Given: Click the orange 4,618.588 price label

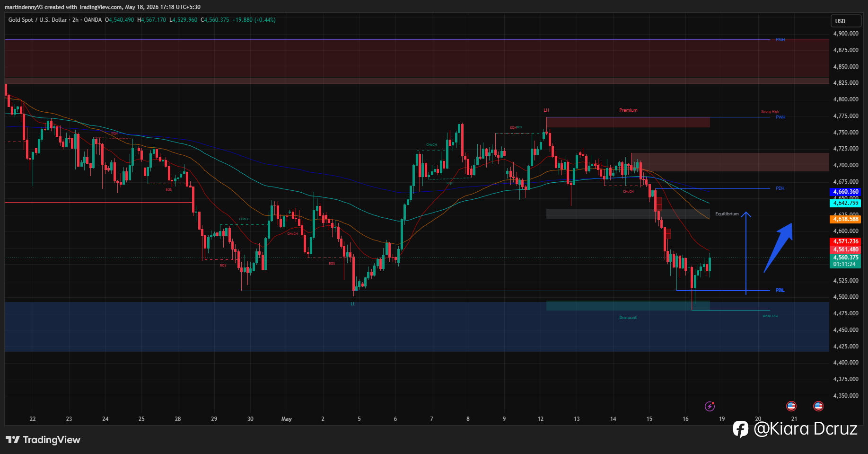Looking at the screenshot, I should click(846, 219).
